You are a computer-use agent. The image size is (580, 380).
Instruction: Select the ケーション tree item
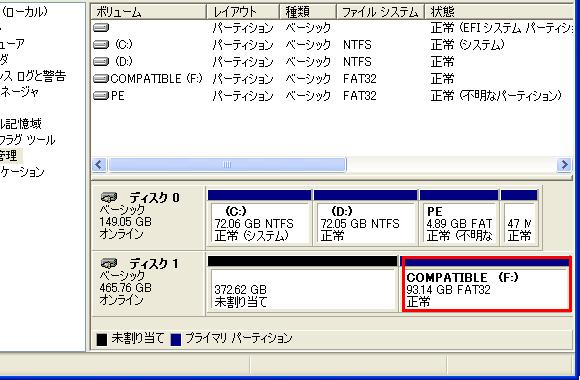(x=22, y=172)
